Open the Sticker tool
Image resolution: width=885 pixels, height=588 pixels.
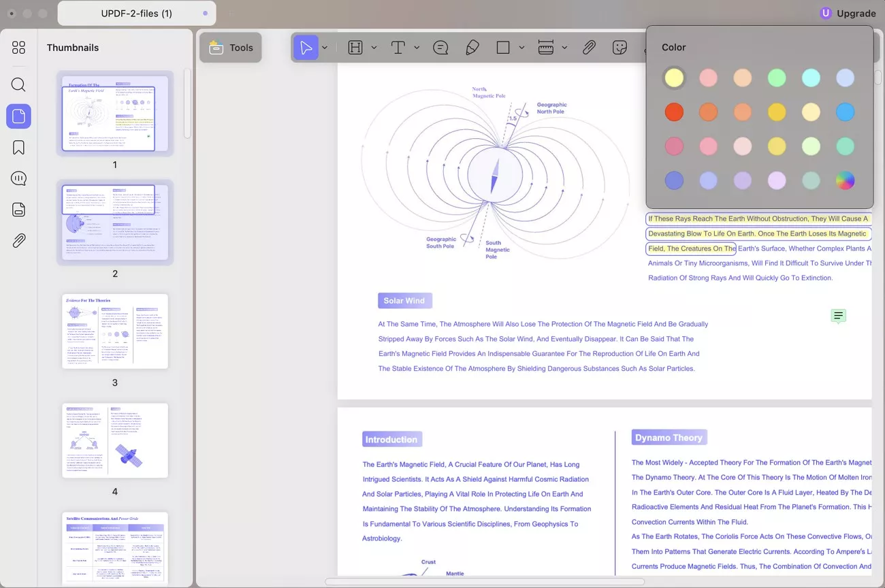619,47
